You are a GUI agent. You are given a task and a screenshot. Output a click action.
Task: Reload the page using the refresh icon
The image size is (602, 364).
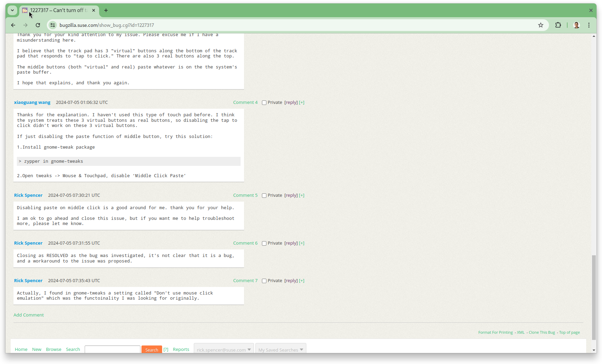click(x=38, y=25)
